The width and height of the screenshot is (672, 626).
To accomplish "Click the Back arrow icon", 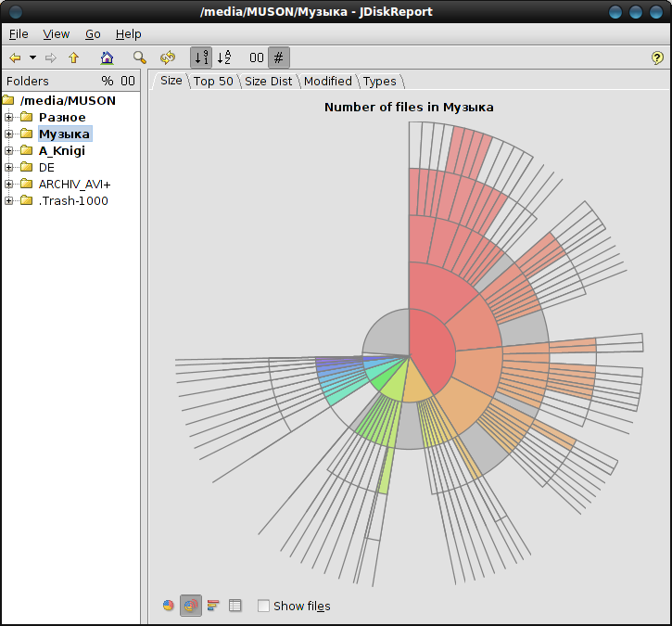I will tap(15, 57).
